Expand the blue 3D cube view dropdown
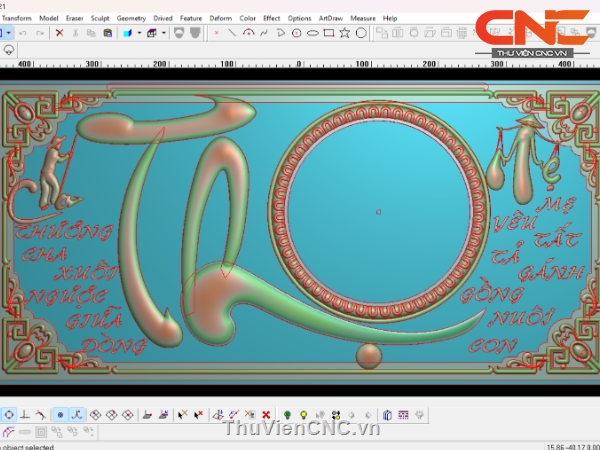Screen dimensions: 600x450 coord(138,33)
